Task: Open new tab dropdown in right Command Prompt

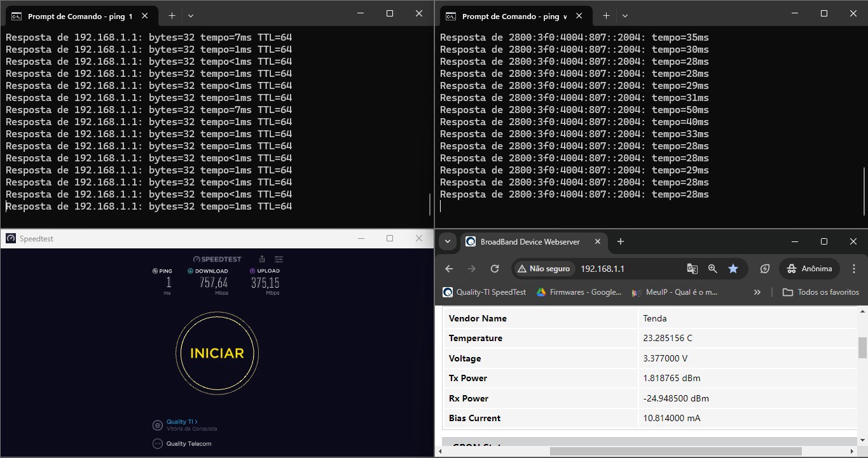Action: [625, 15]
